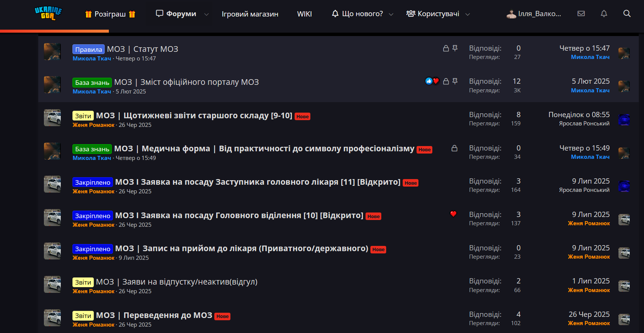The image size is (644, 333).
Task: Expand the Форуми dropdown chevron
Action: coord(206,14)
